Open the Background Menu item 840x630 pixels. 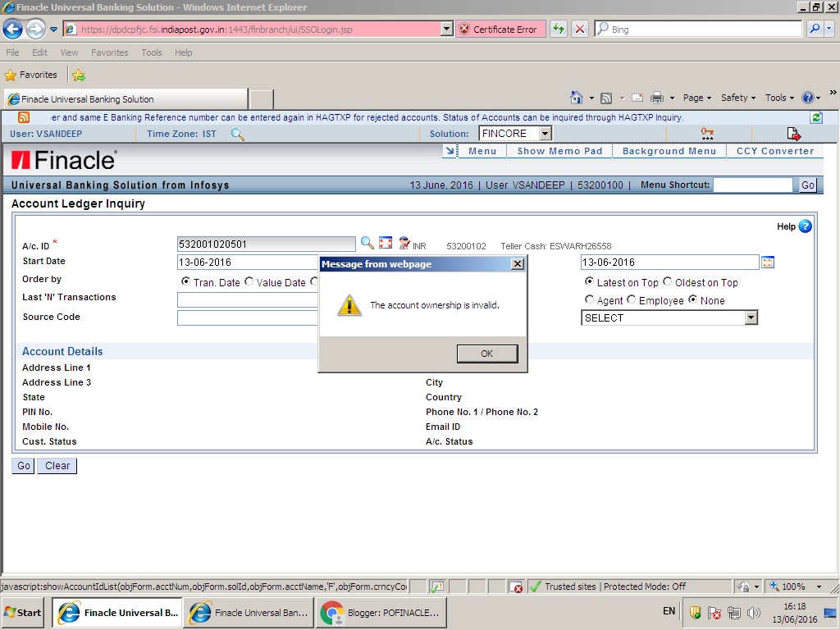[669, 151]
